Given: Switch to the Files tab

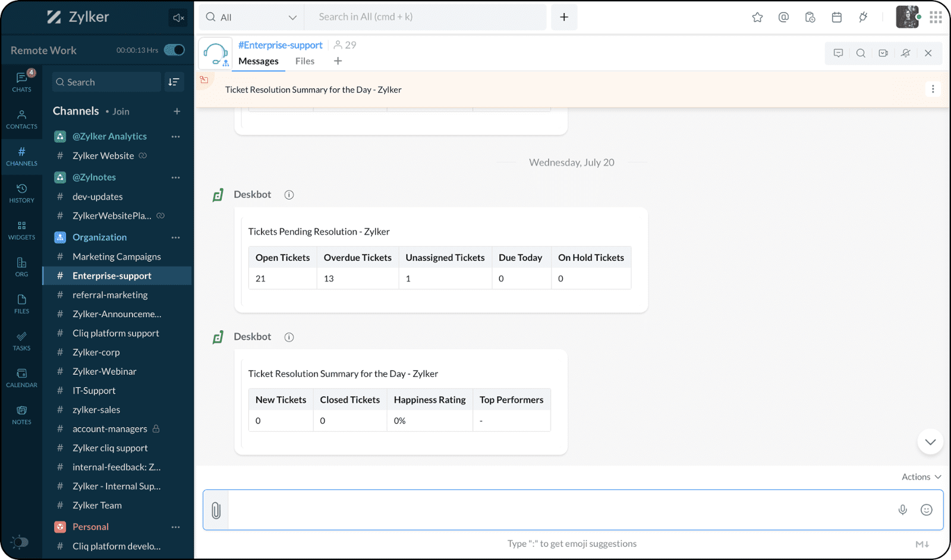Looking at the screenshot, I should [x=304, y=61].
